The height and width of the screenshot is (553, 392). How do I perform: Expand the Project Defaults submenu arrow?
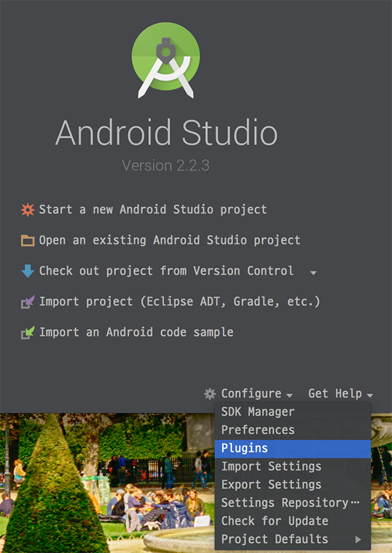coord(358,539)
